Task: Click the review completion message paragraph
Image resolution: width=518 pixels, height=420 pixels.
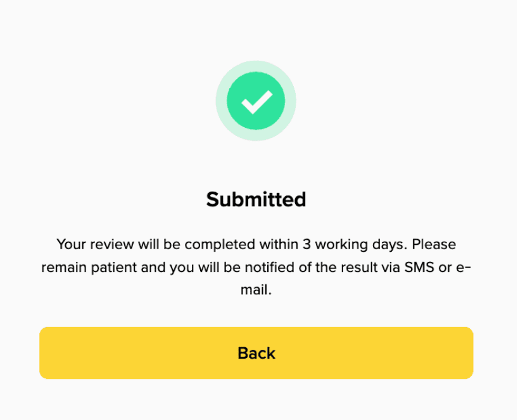Action: point(256,267)
